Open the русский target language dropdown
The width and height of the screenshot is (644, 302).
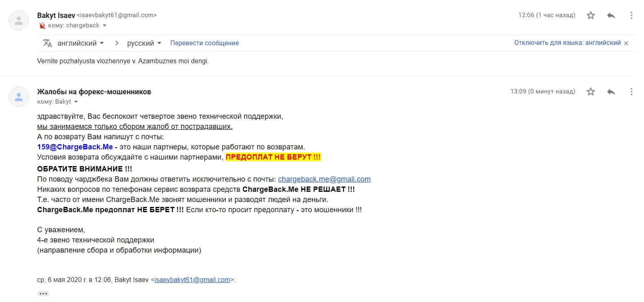(144, 43)
